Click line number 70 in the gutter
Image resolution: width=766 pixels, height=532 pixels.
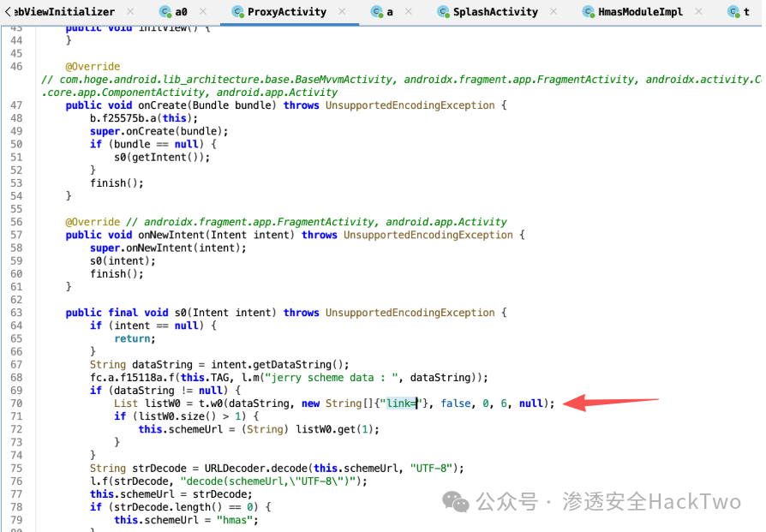(x=16, y=403)
